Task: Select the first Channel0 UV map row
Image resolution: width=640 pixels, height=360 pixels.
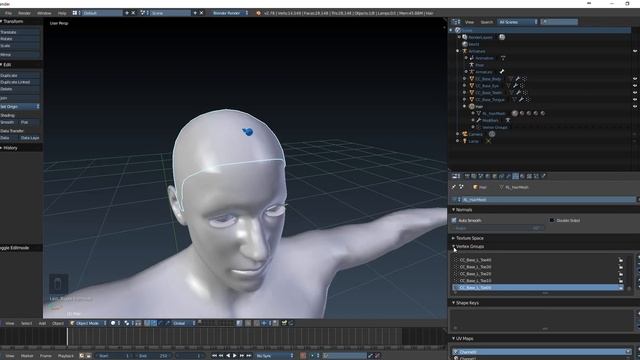Action: click(542, 352)
